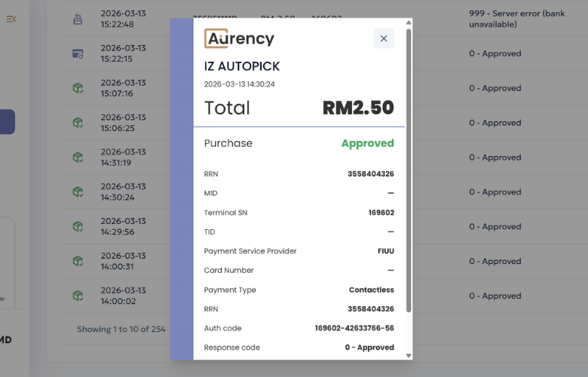Click Approved status in 14:31:19 row
This screenshot has width=588, height=377.
495,157
